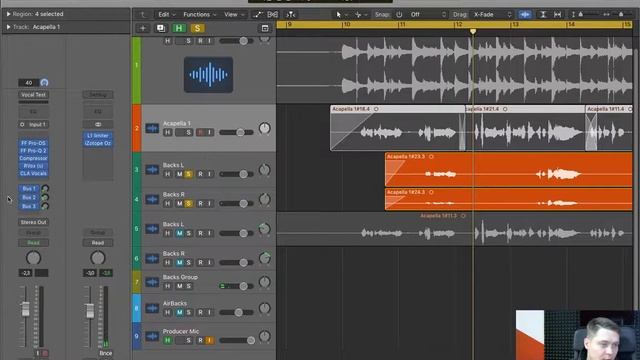This screenshot has height=360, width=640.
Task: Toggle input monitoring on Producer Mic track
Action: click(x=209, y=340)
